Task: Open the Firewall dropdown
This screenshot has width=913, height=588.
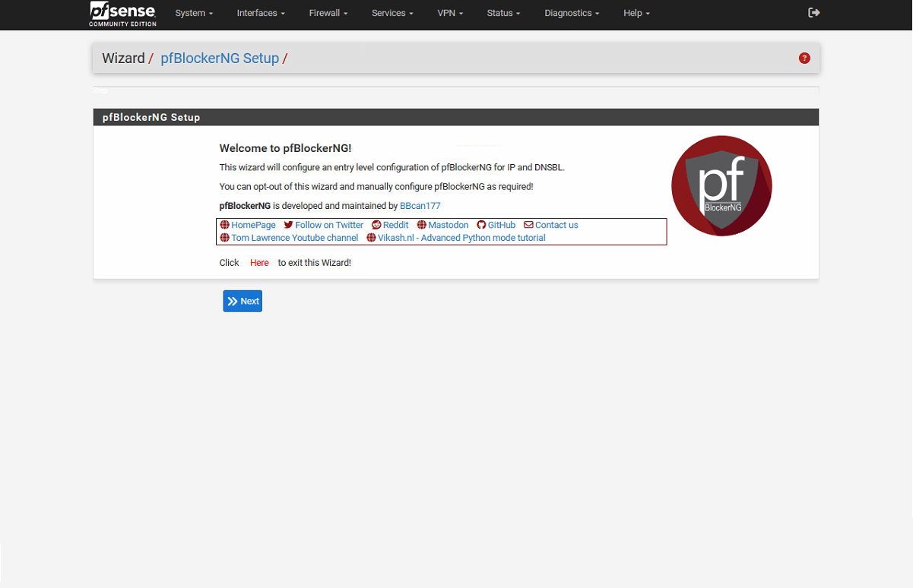Action: point(328,13)
